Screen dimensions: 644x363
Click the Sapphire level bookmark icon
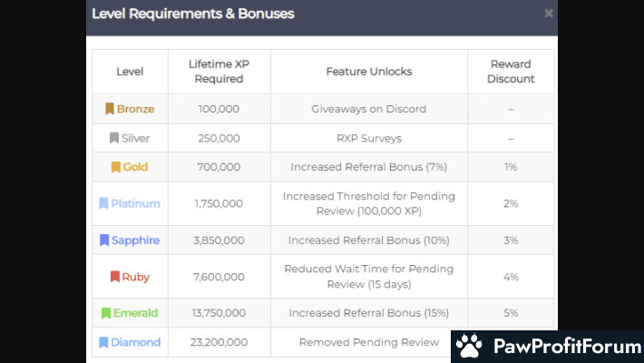[104, 240]
